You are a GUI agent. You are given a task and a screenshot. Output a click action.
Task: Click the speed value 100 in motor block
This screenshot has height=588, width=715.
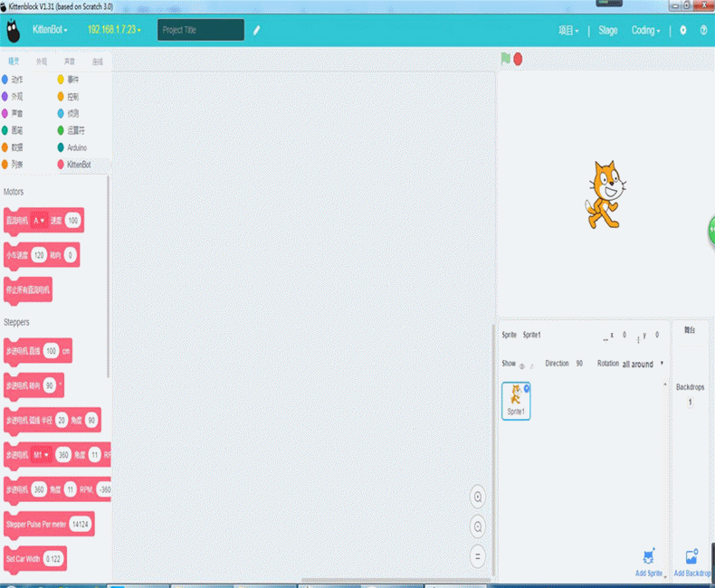pyautogui.click(x=73, y=221)
